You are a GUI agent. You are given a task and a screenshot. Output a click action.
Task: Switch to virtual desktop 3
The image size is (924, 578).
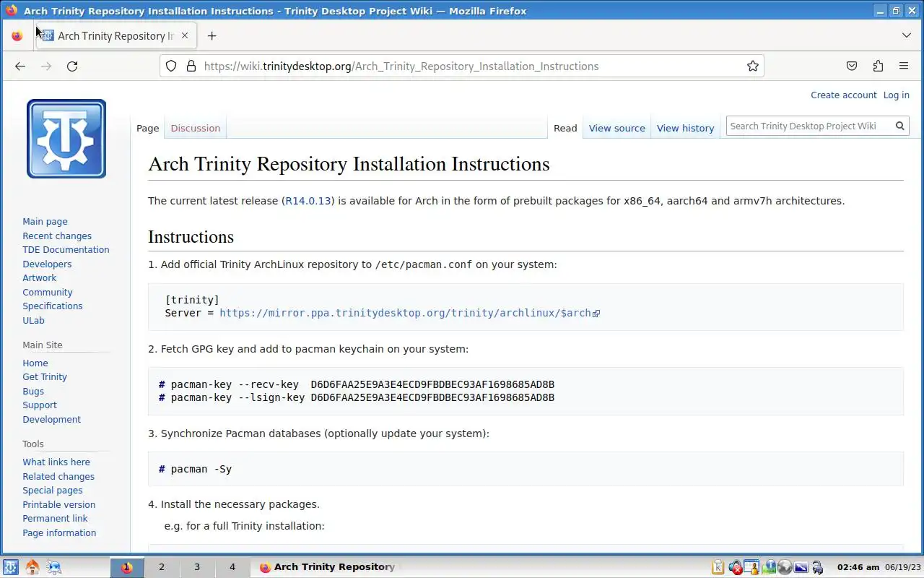[197, 567]
